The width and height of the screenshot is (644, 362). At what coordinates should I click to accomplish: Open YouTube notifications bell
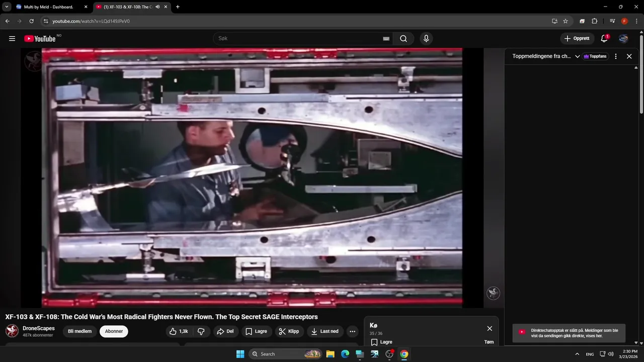click(604, 39)
